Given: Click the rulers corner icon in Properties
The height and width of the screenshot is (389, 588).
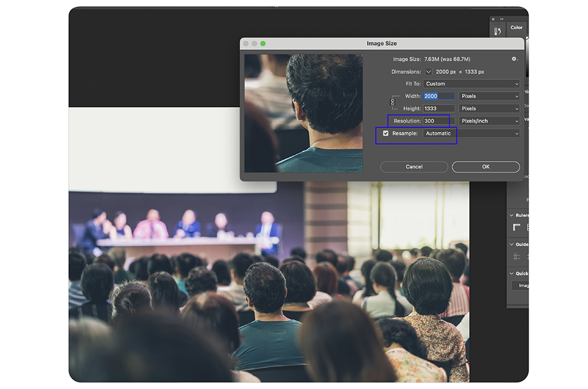Looking at the screenshot, I should [x=517, y=227].
